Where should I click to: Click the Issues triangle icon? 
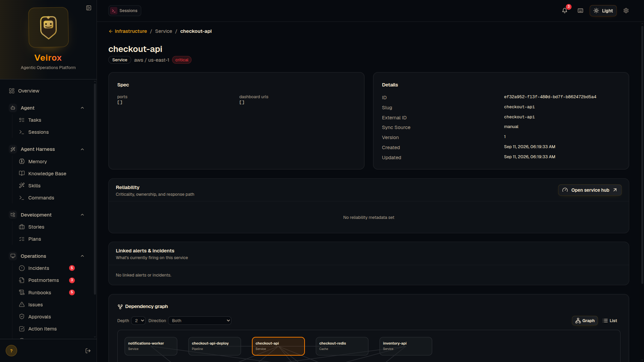(x=22, y=304)
